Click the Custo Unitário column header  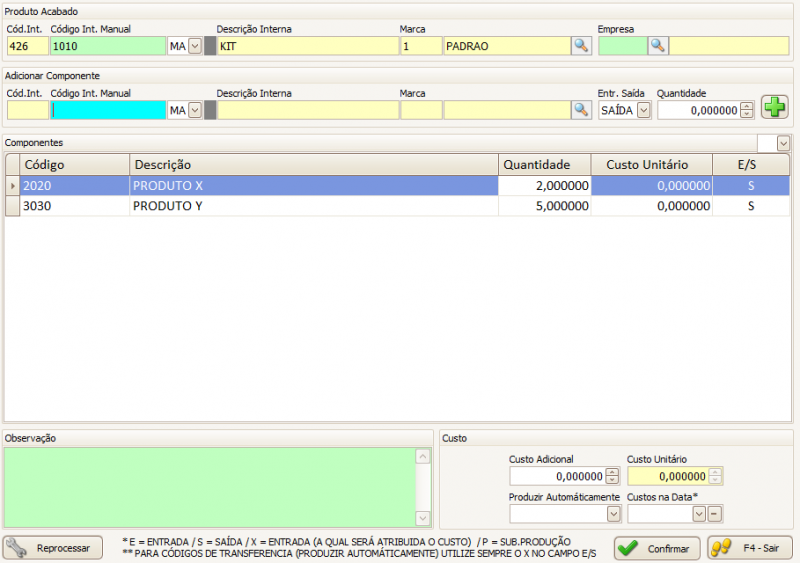pyautogui.click(x=651, y=164)
